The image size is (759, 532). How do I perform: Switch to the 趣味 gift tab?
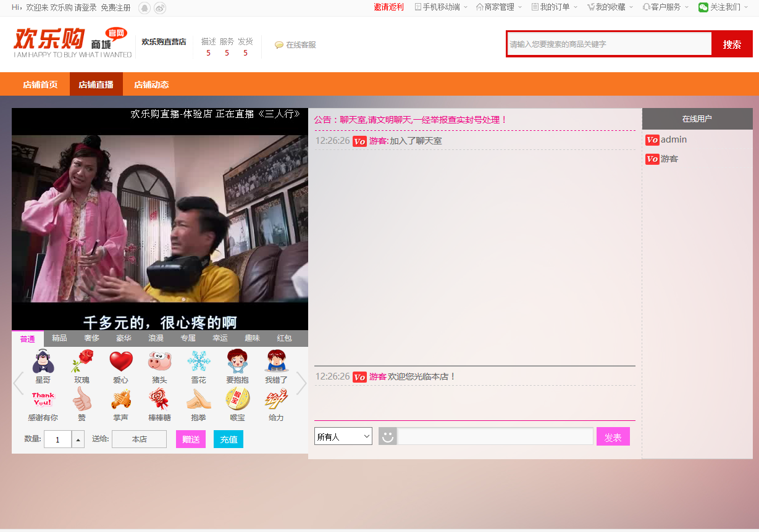(x=253, y=338)
